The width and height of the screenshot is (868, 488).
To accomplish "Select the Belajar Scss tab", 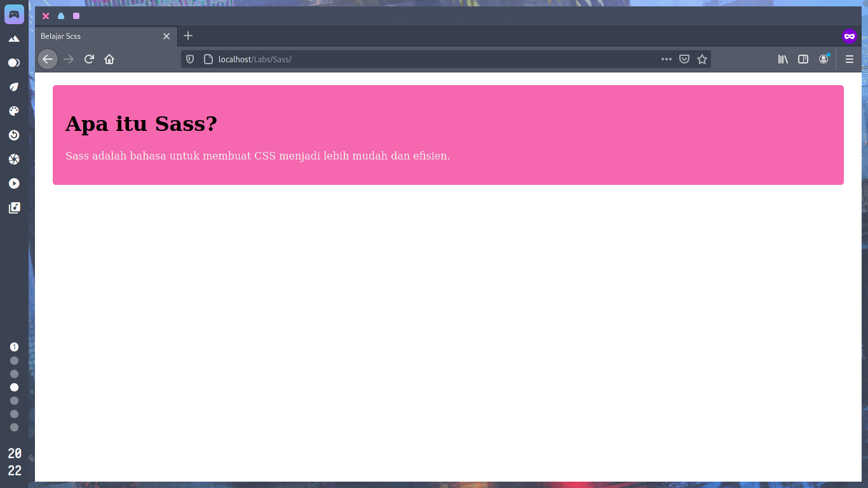I will pos(106,36).
